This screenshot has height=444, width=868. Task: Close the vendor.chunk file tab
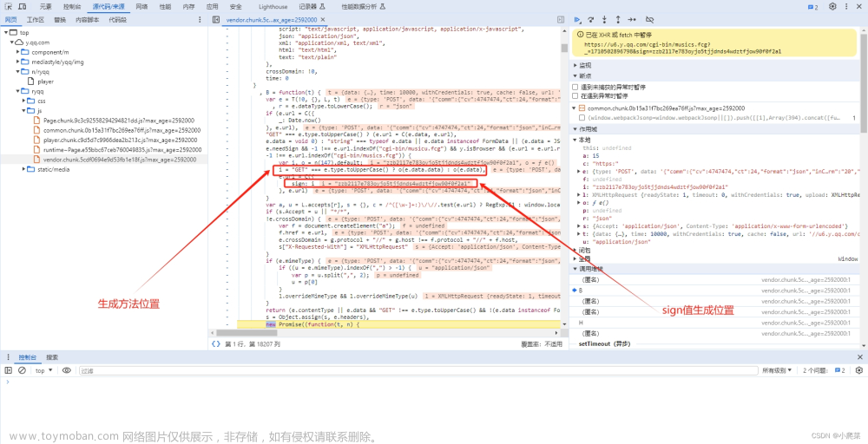coord(322,19)
